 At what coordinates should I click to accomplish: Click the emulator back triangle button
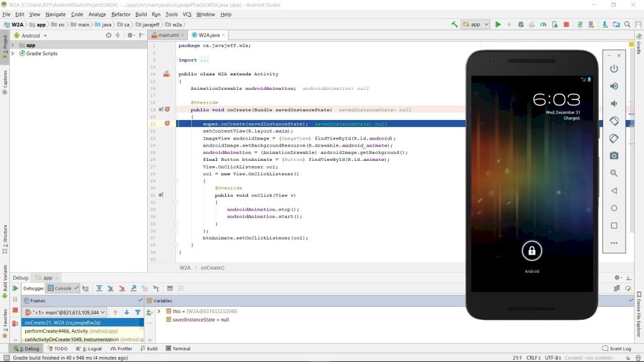614,191
